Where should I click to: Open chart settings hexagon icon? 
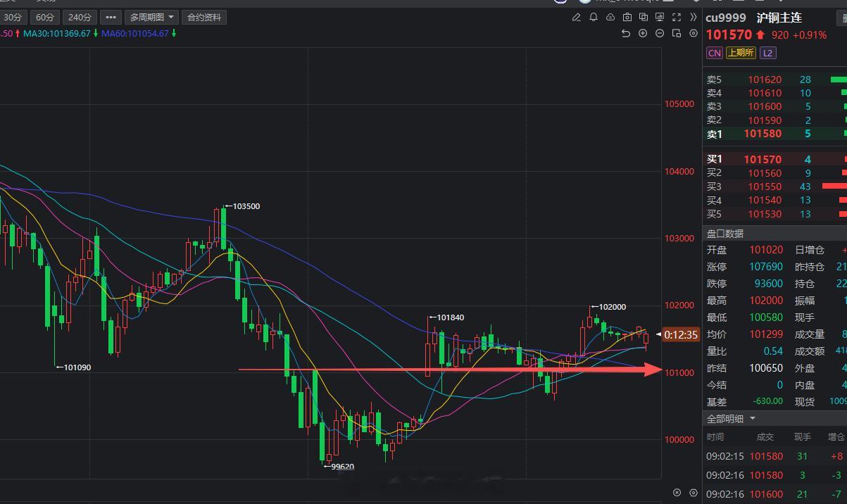coord(694,34)
